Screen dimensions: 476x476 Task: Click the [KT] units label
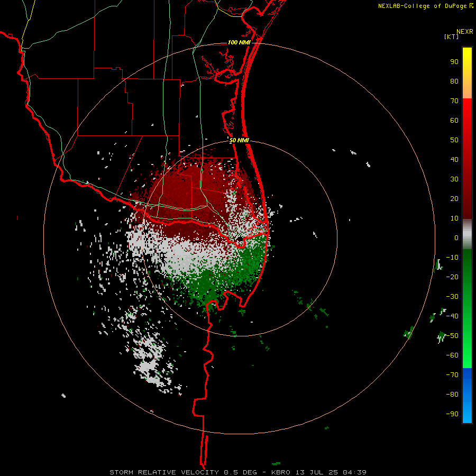click(452, 36)
